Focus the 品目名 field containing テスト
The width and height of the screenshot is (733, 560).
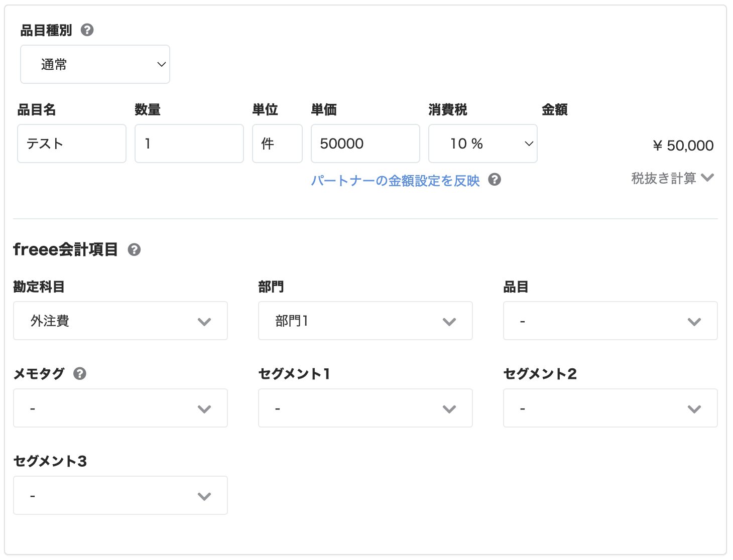[x=72, y=144]
